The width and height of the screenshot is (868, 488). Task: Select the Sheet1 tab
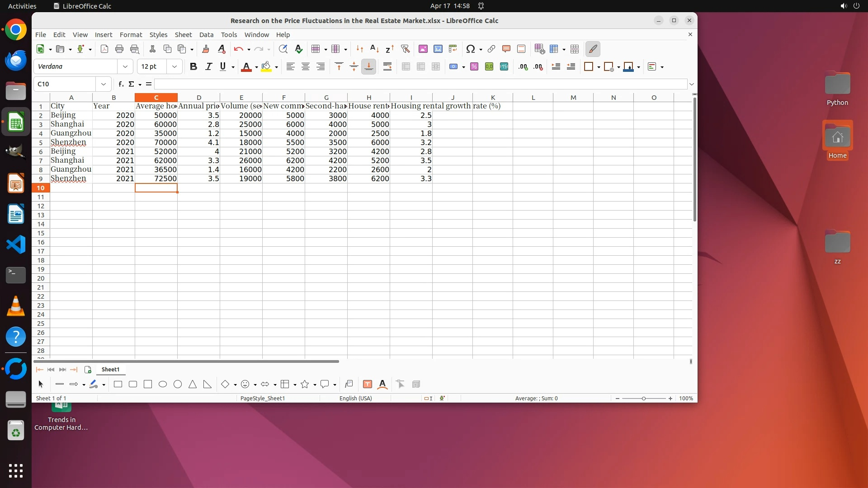110,369
